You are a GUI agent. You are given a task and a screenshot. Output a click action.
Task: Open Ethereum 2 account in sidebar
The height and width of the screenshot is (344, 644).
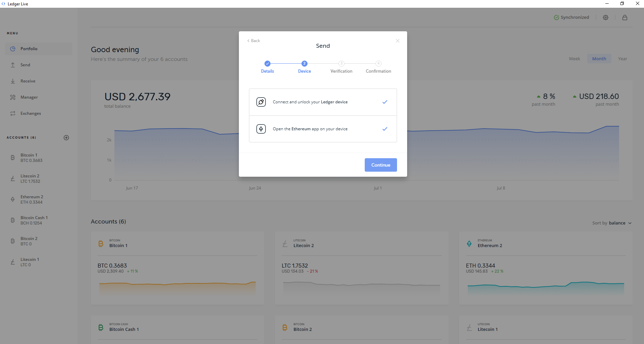[x=39, y=200]
